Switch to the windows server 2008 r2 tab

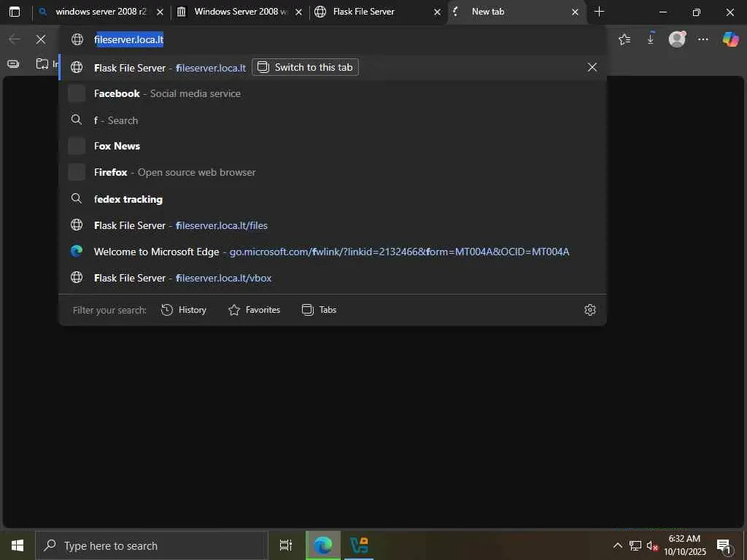point(99,12)
